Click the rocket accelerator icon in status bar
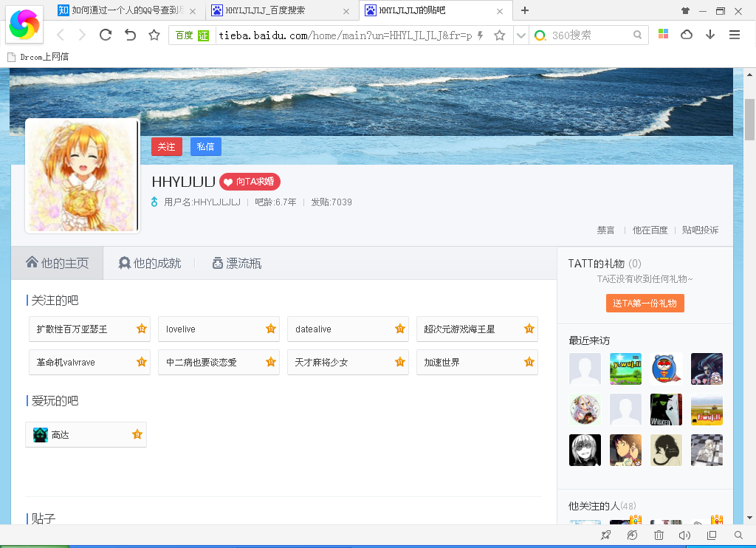The width and height of the screenshot is (756, 548). (x=605, y=535)
